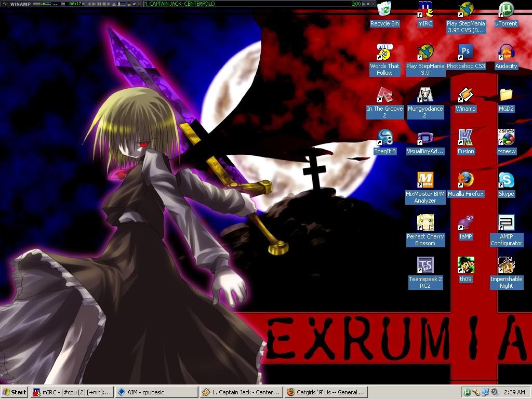
Task: Select the In The Groove 2 icon
Action: (384, 103)
